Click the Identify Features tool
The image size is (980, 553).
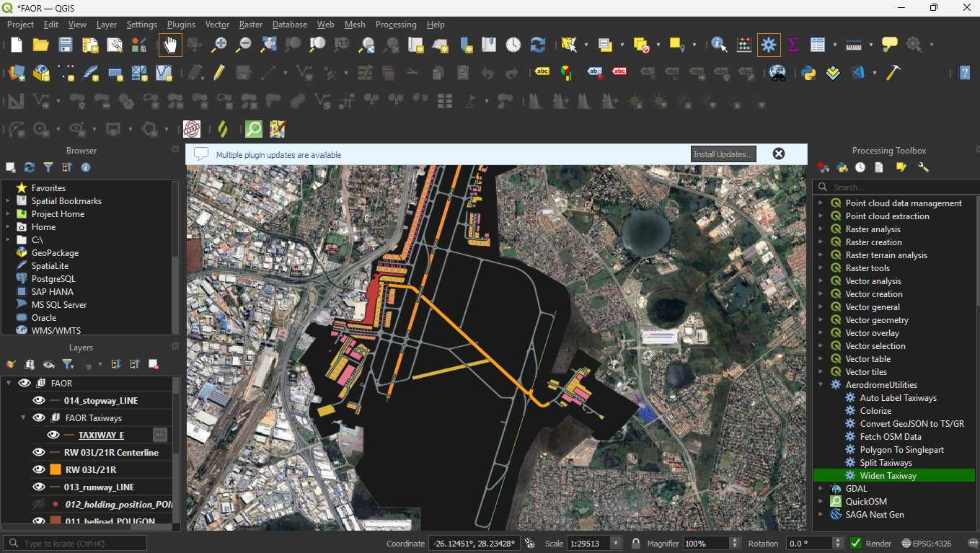click(719, 45)
